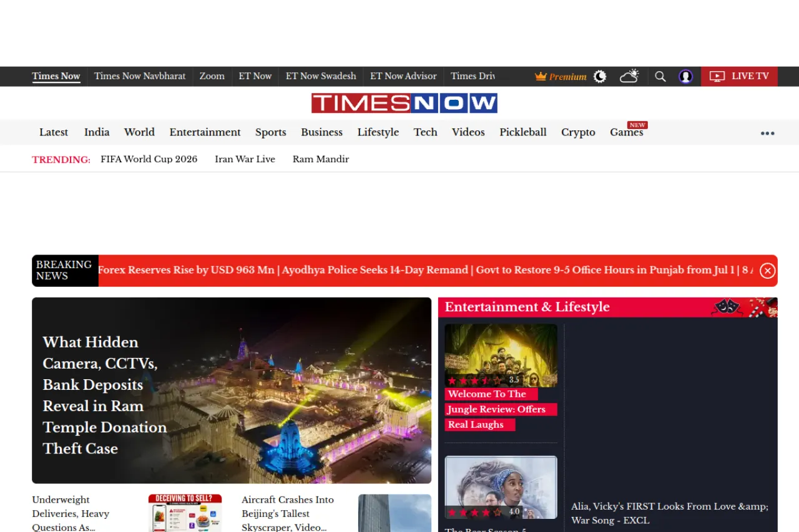Image resolution: width=799 pixels, height=532 pixels.
Task: Open Alia, Vicky's FIRST Looks story
Action: click(670, 513)
